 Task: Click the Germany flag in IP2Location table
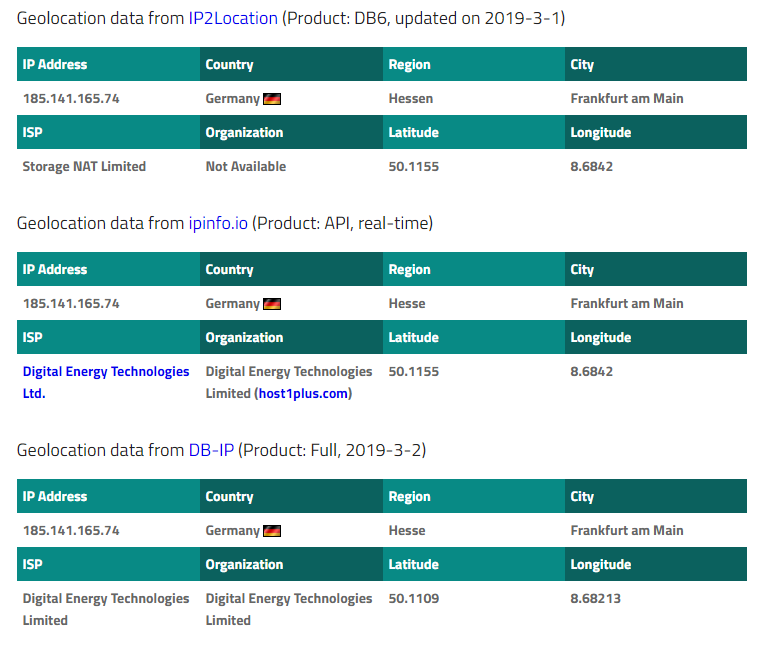pos(272,99)
